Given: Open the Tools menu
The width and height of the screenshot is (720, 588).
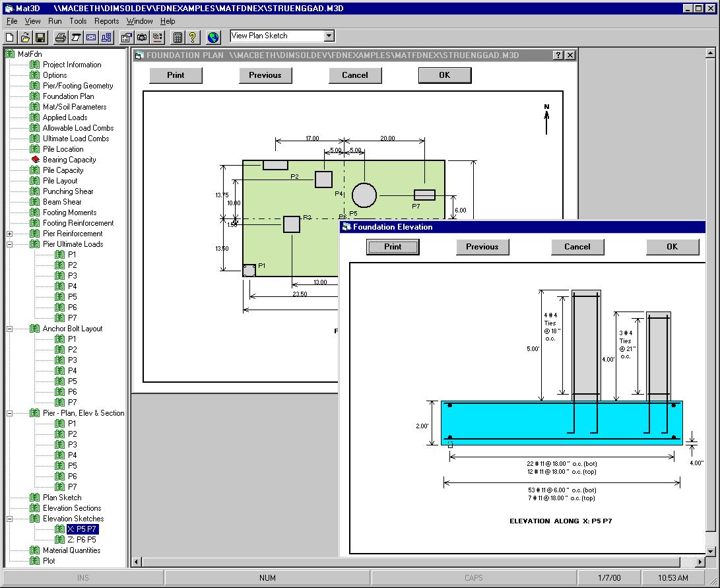Looking at the screenshot, I should pos(78,21).
